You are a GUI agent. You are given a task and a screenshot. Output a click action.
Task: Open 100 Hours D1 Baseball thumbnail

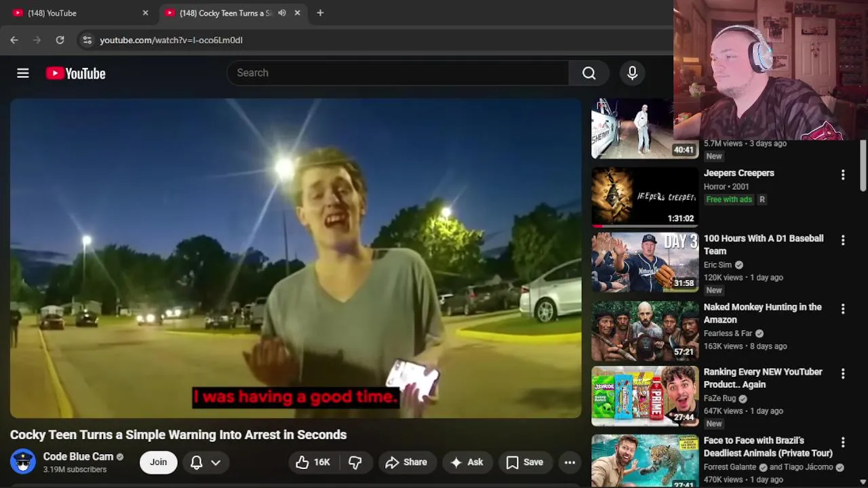pyautogui.click(x=645, y=262)
